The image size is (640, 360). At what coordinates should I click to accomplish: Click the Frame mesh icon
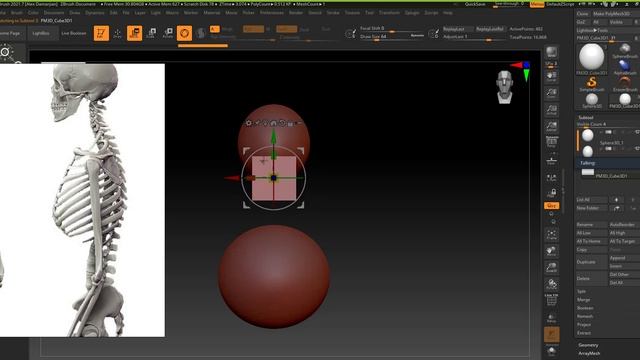point(551,235)
